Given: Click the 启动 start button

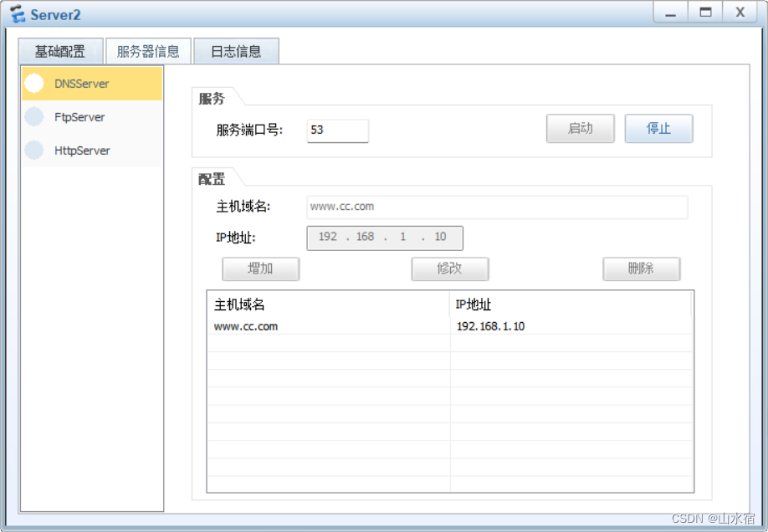Looking at the screenshot, I should [x=580, y=129].
